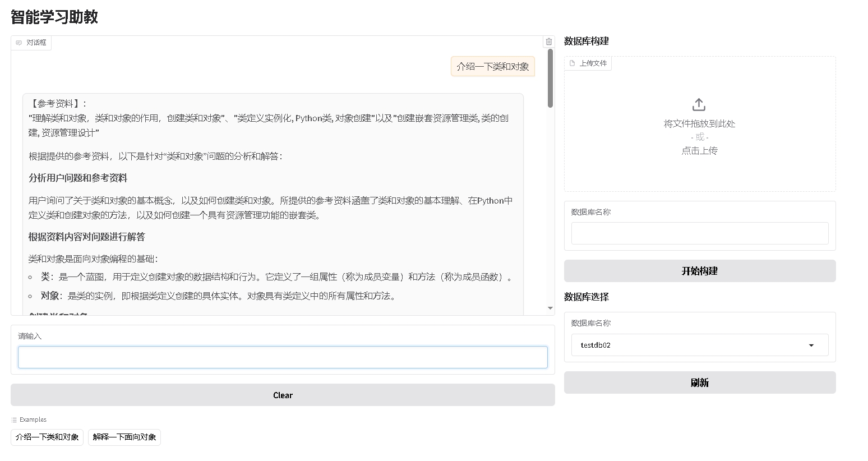Select the example 介绍一下类和对象
Image resolution: width=868 pixels, height=461 pixels.
[x=47, y=437]
